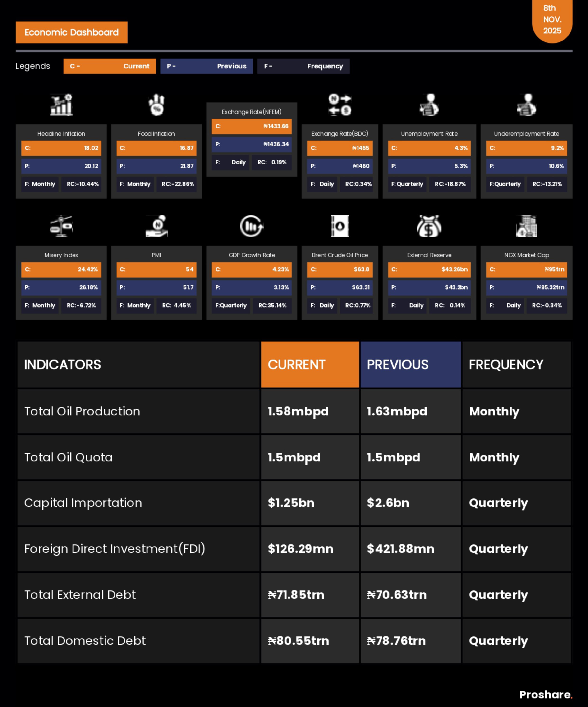
Task: Click the GDP Growth Rate circular chart icon
Action: tap(252, 226)
